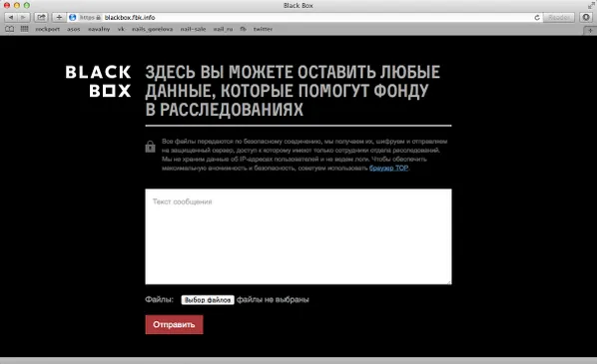
Task: Click the Файлы: label
Action: 159,300
